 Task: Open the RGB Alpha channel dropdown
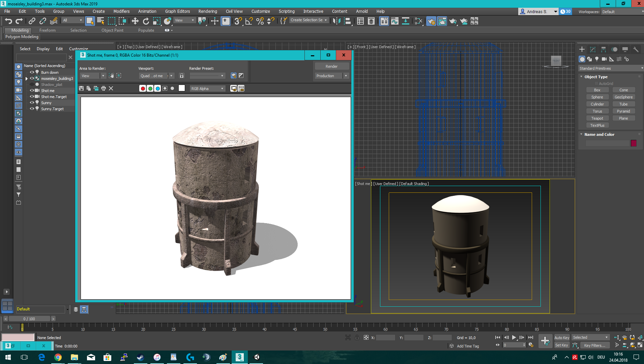pos(222,88)
